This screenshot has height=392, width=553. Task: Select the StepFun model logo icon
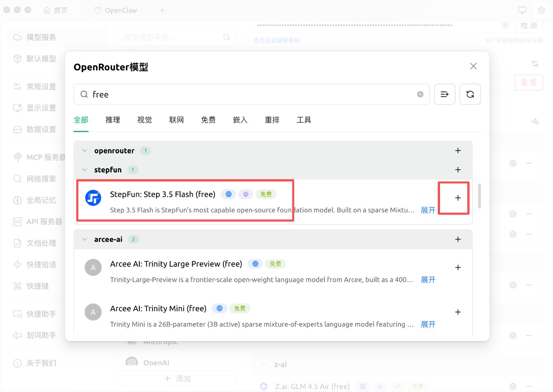(x=93, y=197)
